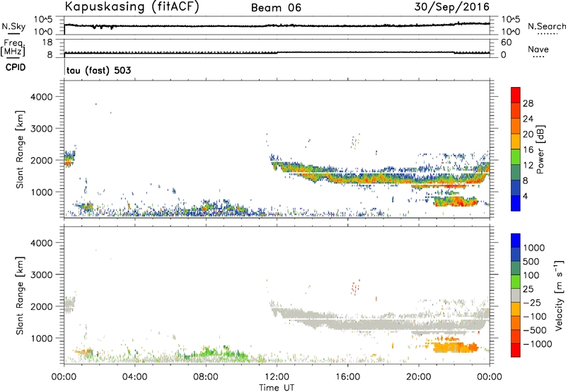The image size is (566, 392).
Task: Click the "04:00" time axis tick label
Action: (x=134, y=377)
